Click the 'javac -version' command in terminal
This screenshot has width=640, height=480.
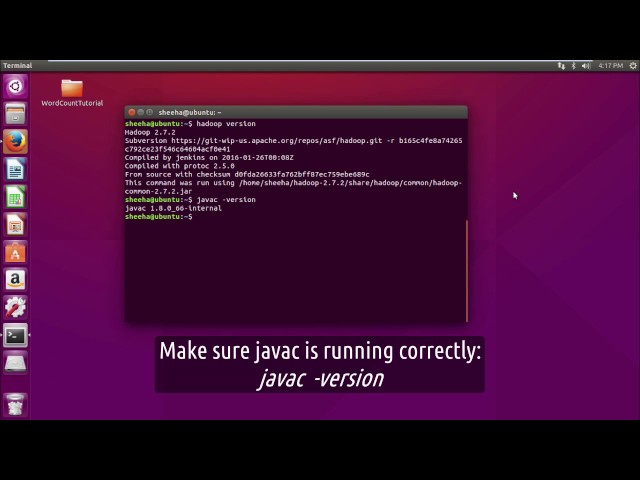226,200
